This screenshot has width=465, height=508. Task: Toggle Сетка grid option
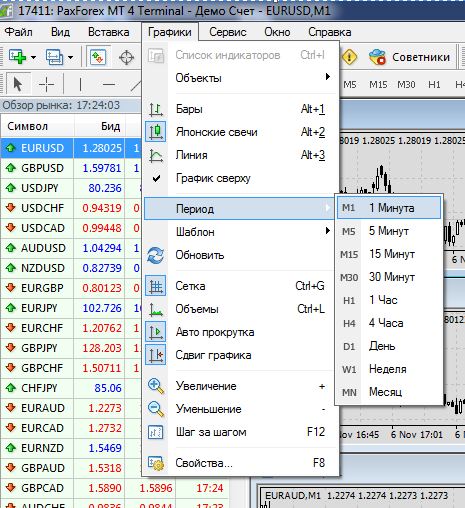click(240, 286)
